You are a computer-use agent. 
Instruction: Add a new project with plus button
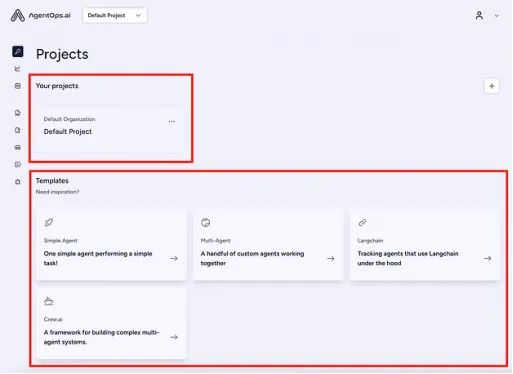491,86
